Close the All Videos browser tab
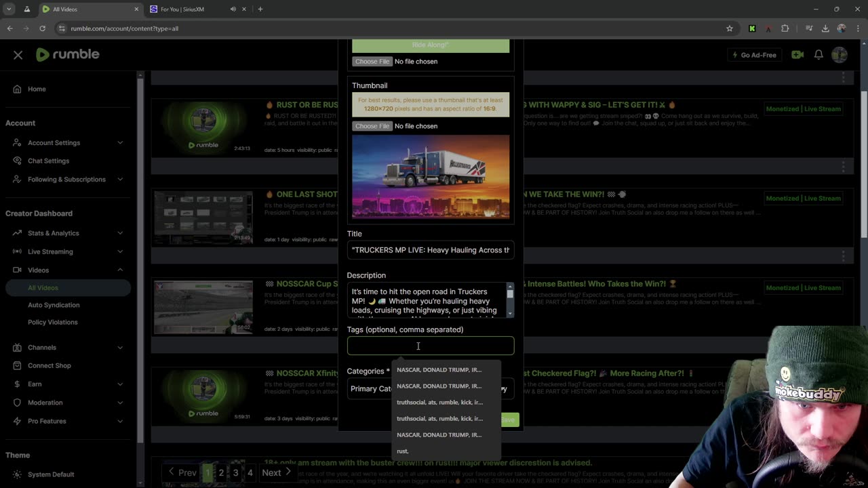Screen dimensions: 868x488 (136, 9)
